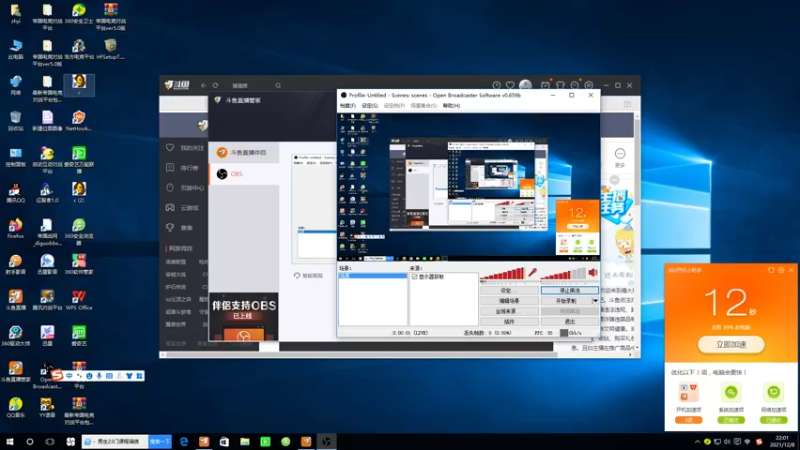Open the 360软件管家 desktop shortcut
800x450 pixels.
(79, 264)
